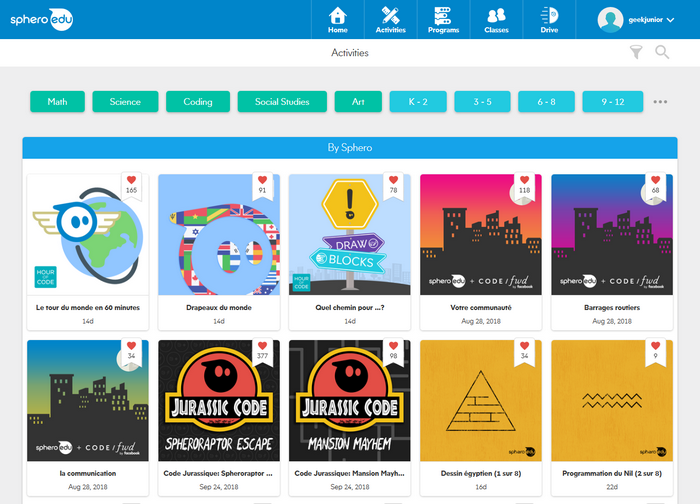The image size is (700, 504).
Task: Open the pyramid thumbnail for Dessin égyptien
Action: pyautogui.click(x=481, y=401)
